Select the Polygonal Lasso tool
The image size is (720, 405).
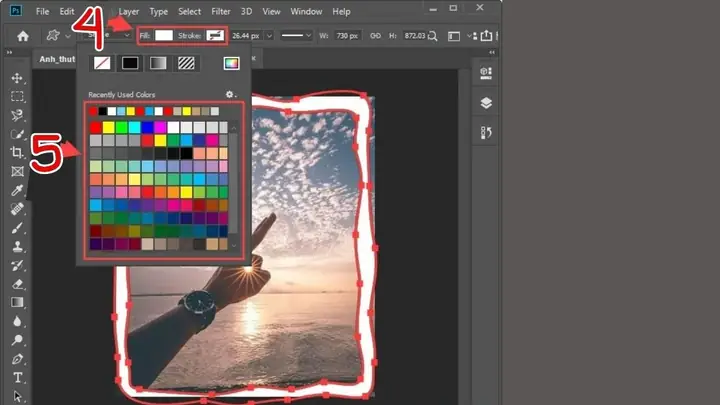click(x=17, y=115)
